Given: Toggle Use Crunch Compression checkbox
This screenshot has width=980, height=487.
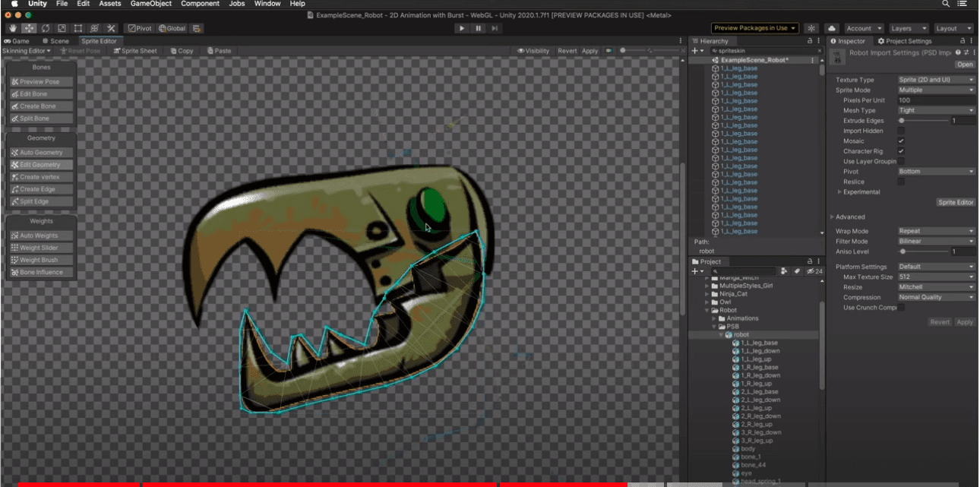Looking at the screenshot, I should pyautogui.click(x=901, y=308).
